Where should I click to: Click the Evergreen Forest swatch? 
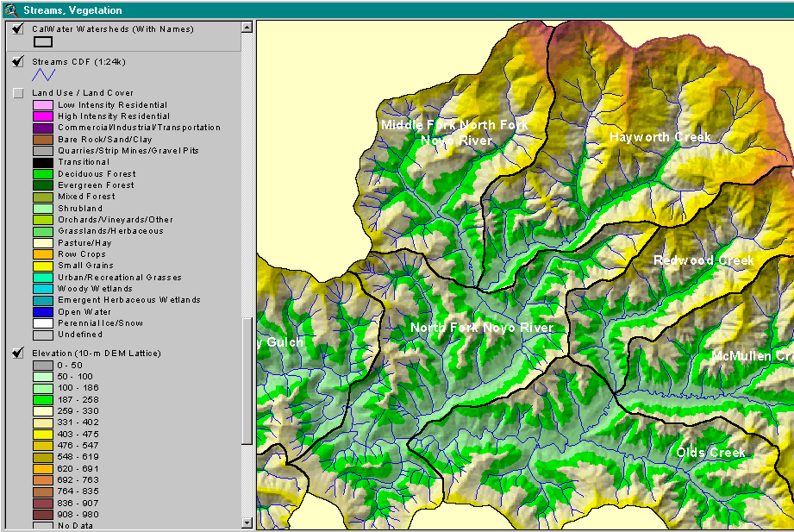pos(43,185)
